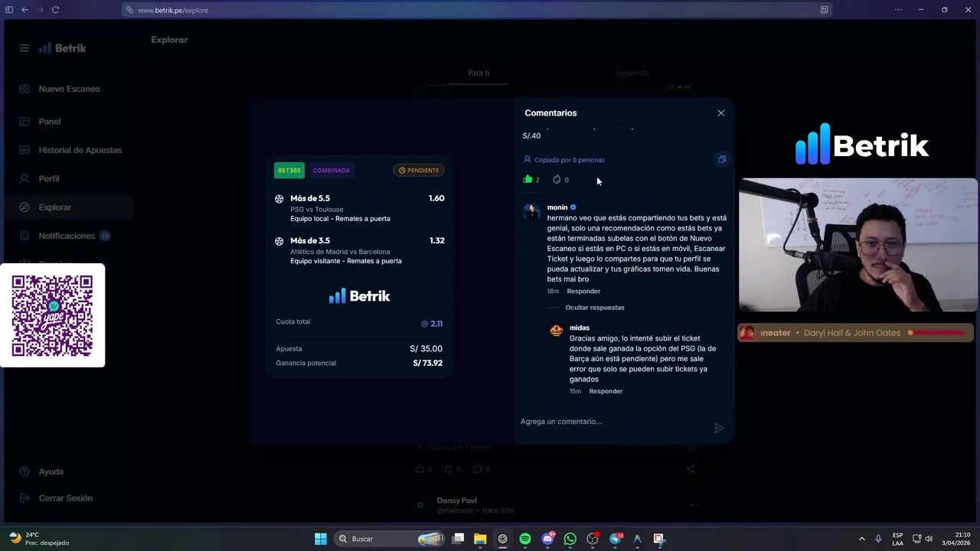Click the green thumbs-up like icon
The image size is (980, 551).
(528, 179)
